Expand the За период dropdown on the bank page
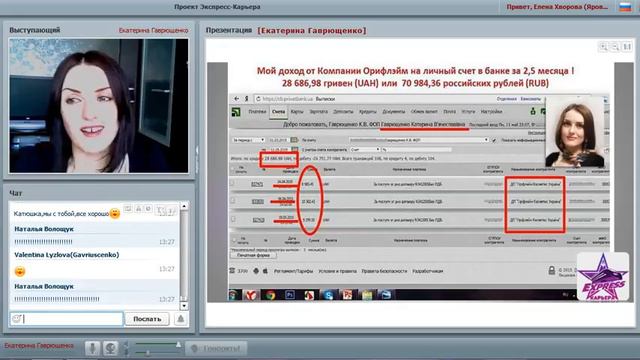Viewport: 640px width, 360px height. click(x=248, y=140)
